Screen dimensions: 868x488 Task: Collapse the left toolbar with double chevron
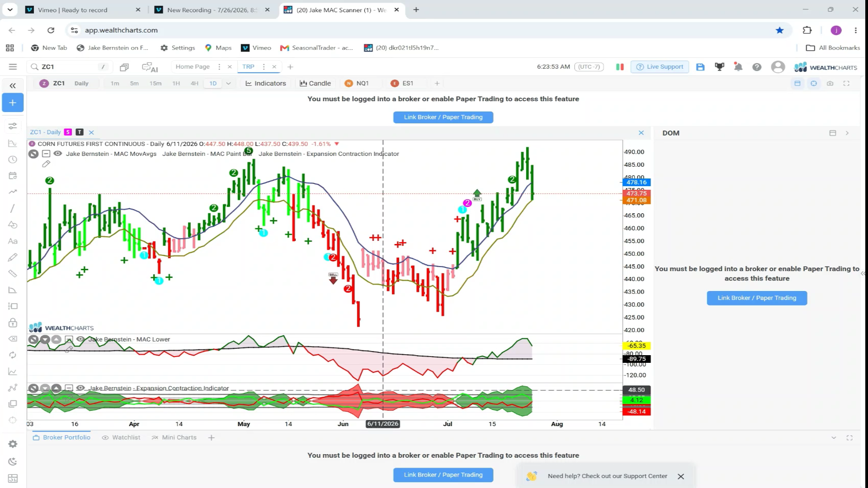tap(13, 85)
